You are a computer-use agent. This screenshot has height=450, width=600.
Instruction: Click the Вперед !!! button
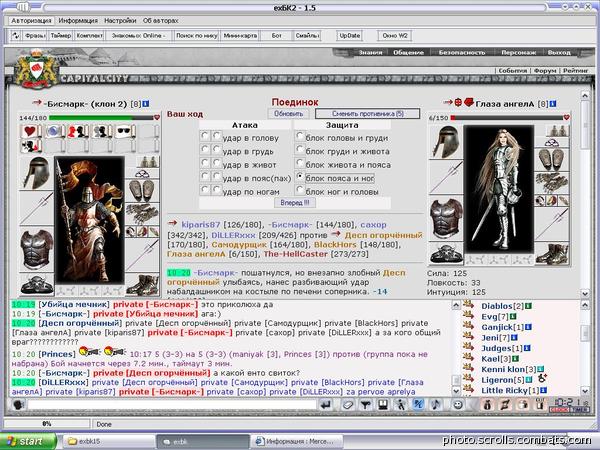(x=295, y=203)
